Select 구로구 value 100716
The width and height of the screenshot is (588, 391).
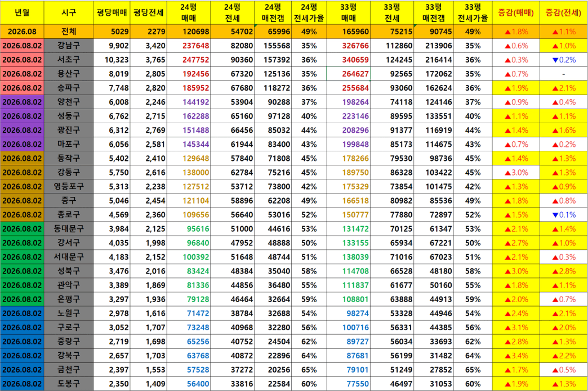pyautogui.click(x=349, y=327)
